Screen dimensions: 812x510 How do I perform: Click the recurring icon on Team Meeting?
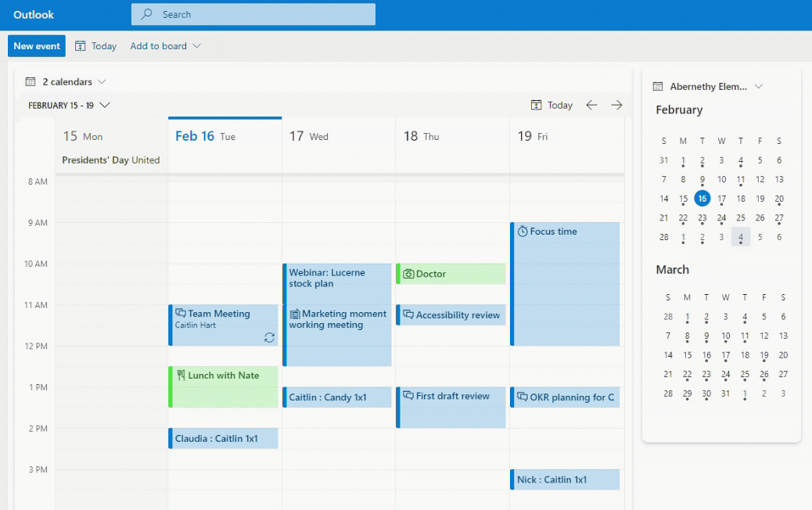coord(269,337)
